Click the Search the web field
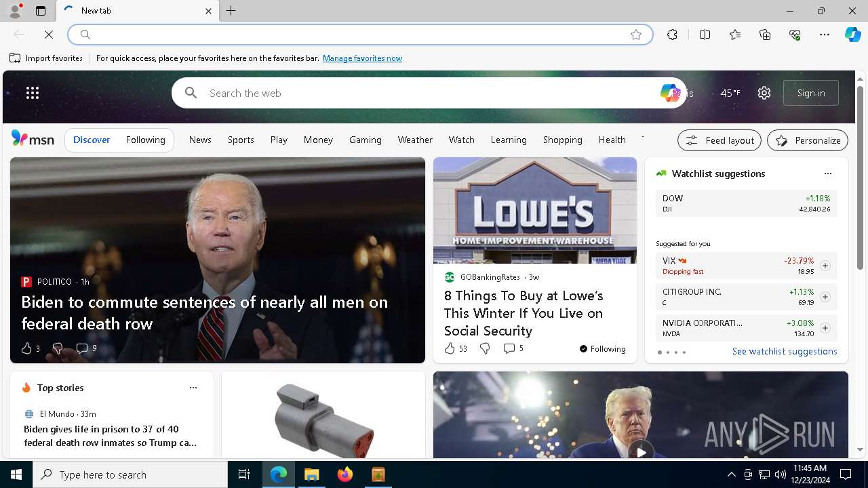Viewport: 868px width, 488px height. tap(429, 93)
